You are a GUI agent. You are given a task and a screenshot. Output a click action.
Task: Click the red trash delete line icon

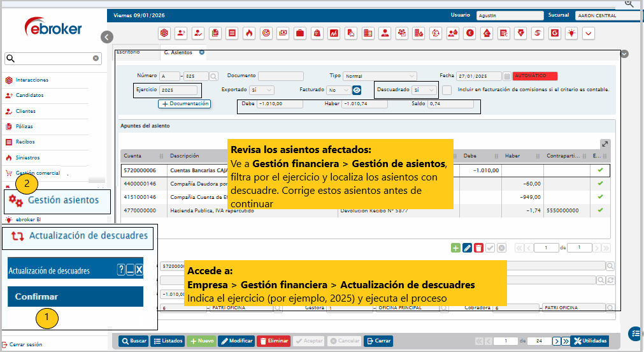click(x=478, y=248)
